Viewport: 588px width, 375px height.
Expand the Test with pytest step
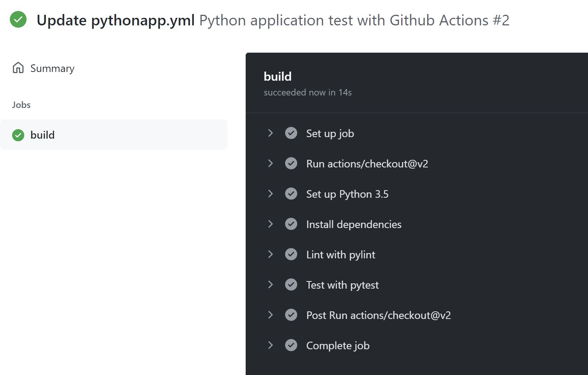tap(270, 284)
